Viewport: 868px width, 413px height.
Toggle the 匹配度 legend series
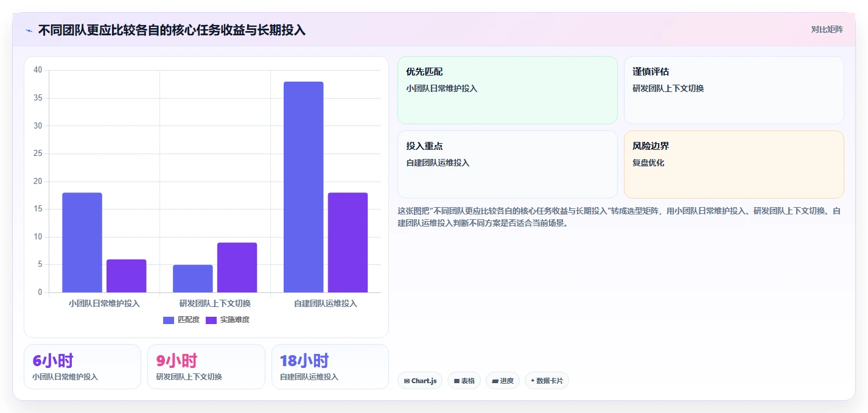coord(181,320)
